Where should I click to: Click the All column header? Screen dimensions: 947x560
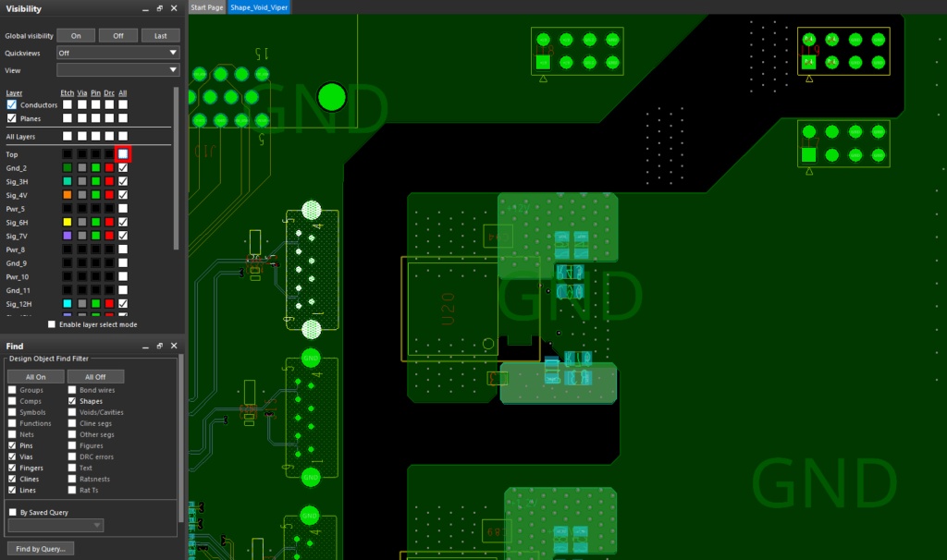click(123, 93)
